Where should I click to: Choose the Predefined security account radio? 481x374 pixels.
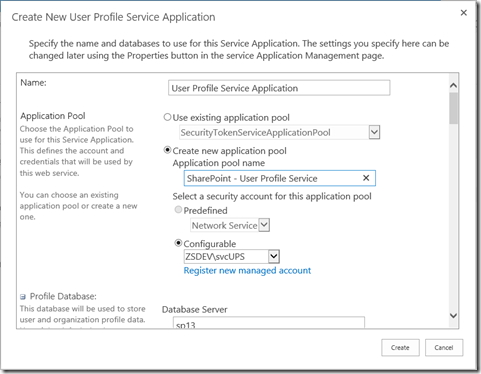coord(178,210)
